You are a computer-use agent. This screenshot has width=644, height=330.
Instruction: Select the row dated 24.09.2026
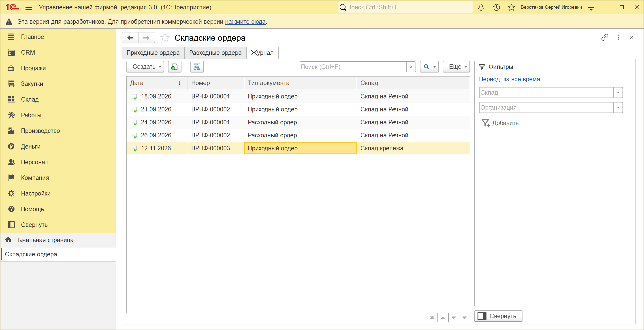[x=298, y=122]
